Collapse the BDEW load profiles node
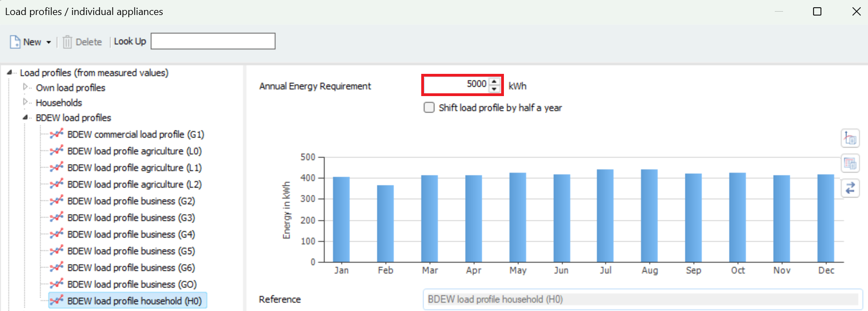The height and width of the screenshot is (311, 868). (x=25, y=118)
